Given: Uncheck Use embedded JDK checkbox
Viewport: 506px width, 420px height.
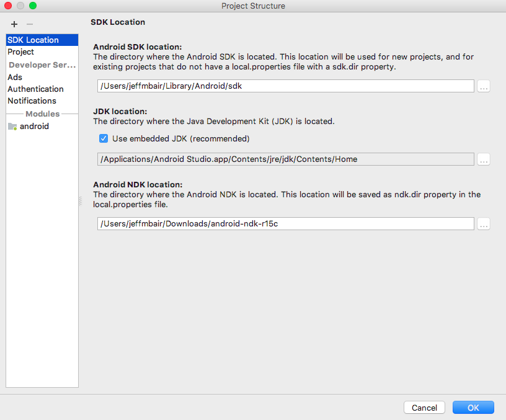Looking at the screenshot, I should pyautogui.click(x=104, y=139).
